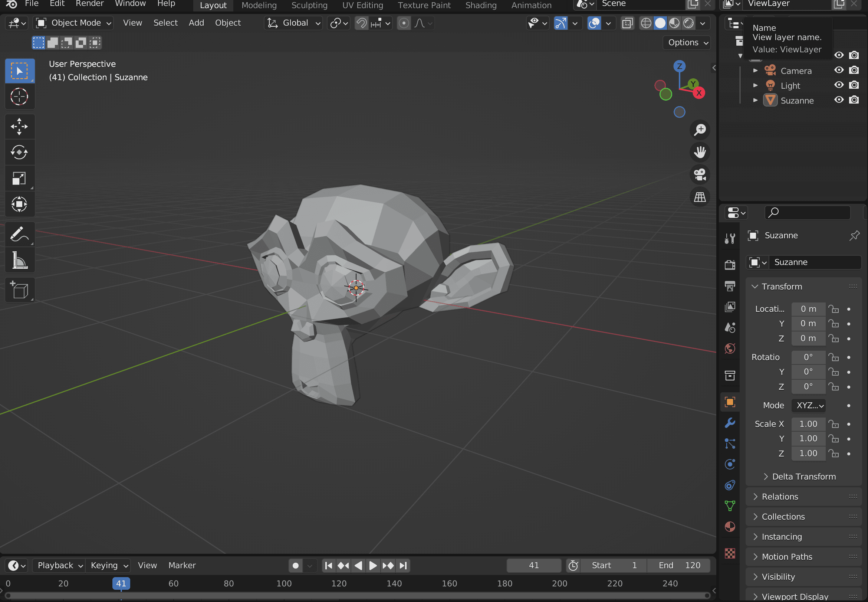868x602 pixels.
Task: Enable auto keying record button
Action: [296, 565]
